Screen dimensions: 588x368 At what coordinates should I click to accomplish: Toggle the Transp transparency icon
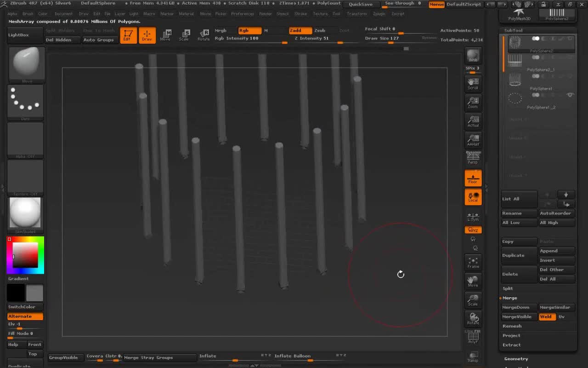tap(473, 356)
